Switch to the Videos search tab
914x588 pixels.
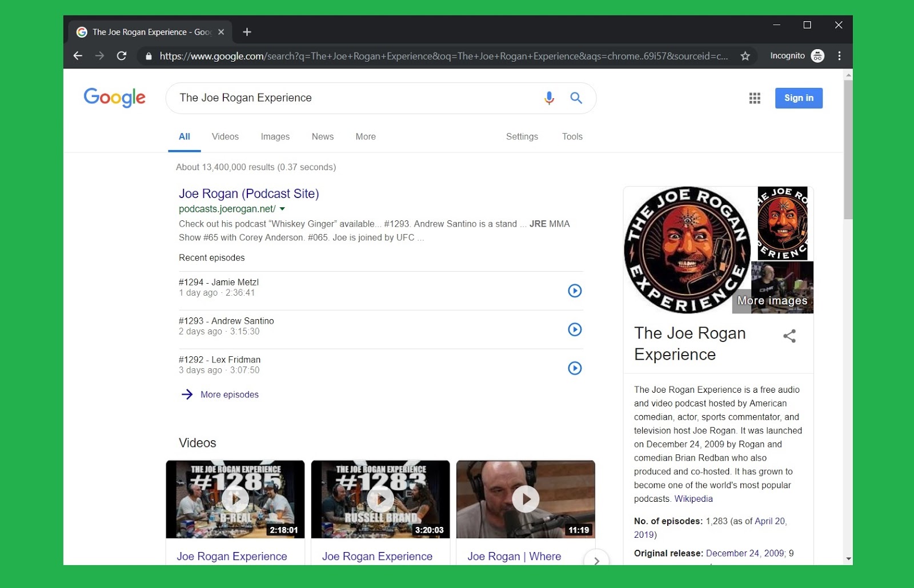tap(225, 137)
